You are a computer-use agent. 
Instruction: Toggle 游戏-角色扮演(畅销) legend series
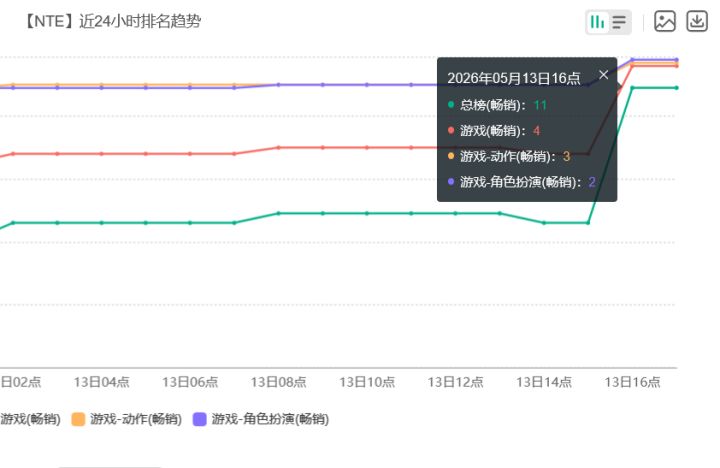click(x=261, y=419)
